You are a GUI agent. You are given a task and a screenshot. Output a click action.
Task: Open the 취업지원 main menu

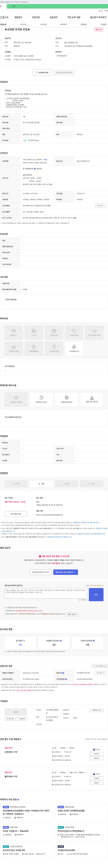tap(36, 17)
